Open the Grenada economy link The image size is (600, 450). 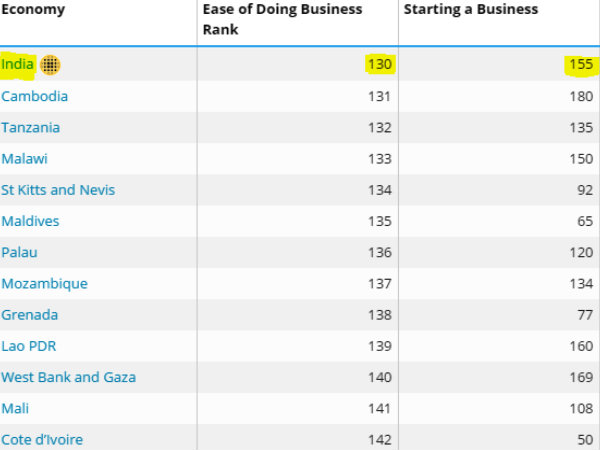pyautogui.click(x=30, y=315)
